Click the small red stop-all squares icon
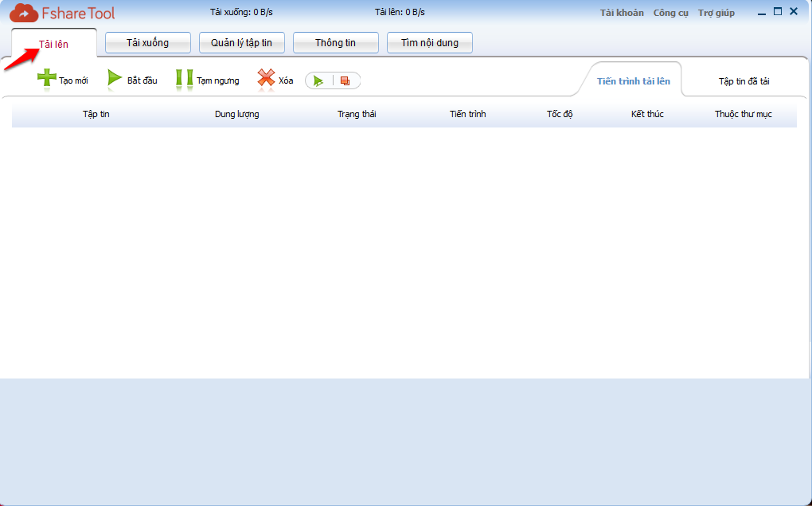 coord(345,80)
